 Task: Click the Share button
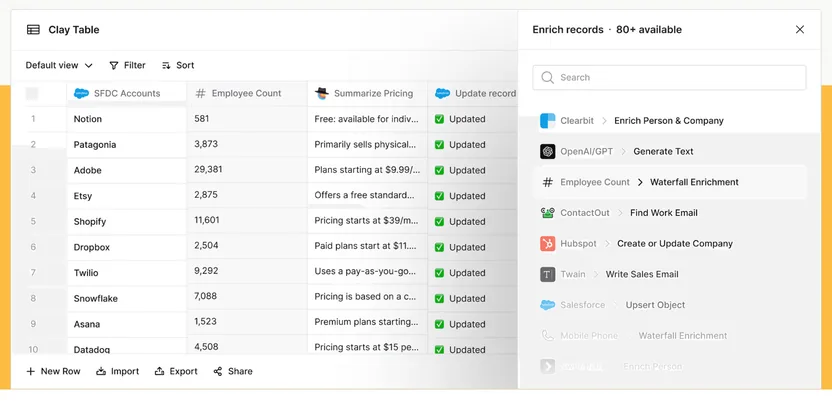click(x=233, y=371)
